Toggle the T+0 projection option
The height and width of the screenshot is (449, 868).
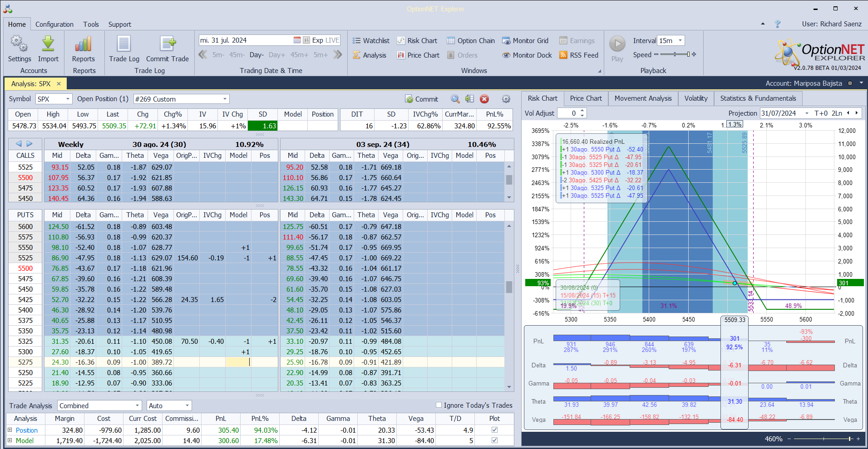tap(821, 113)
